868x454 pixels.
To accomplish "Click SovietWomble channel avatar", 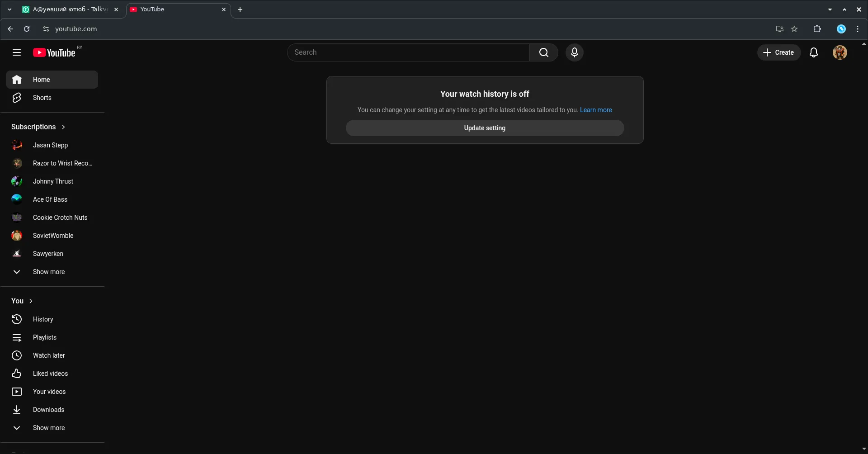I will pyautogui.click(x=17, y=236).
